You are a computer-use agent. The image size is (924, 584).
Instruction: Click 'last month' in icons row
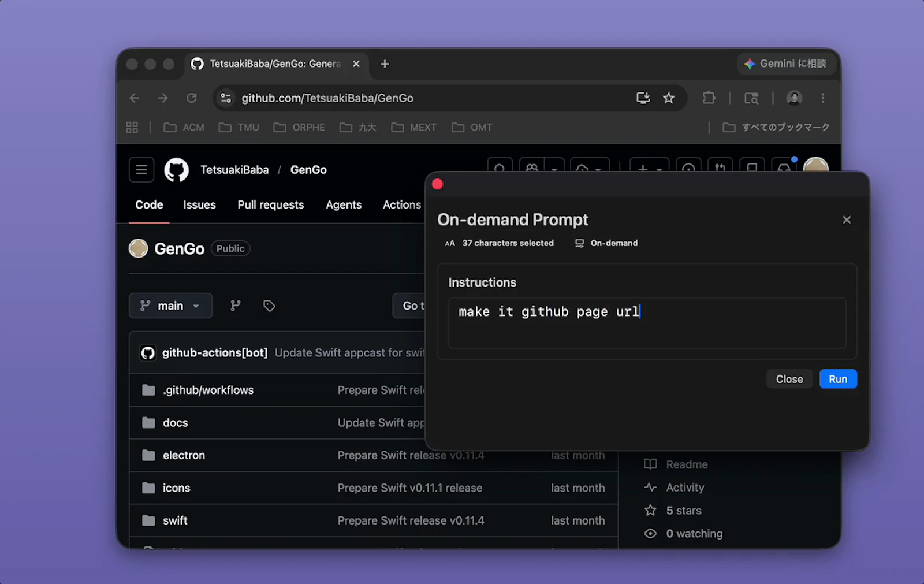coord(577,488)
